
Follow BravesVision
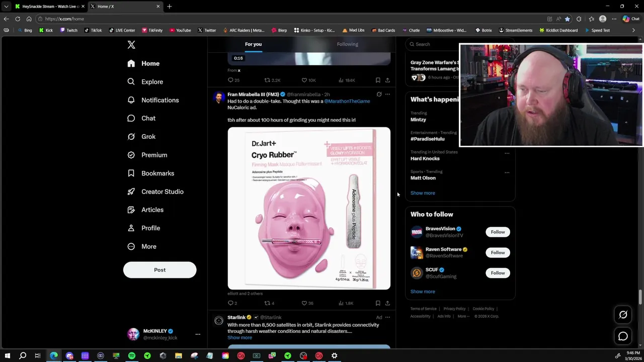pyautogui.click(x=498, y=232)
